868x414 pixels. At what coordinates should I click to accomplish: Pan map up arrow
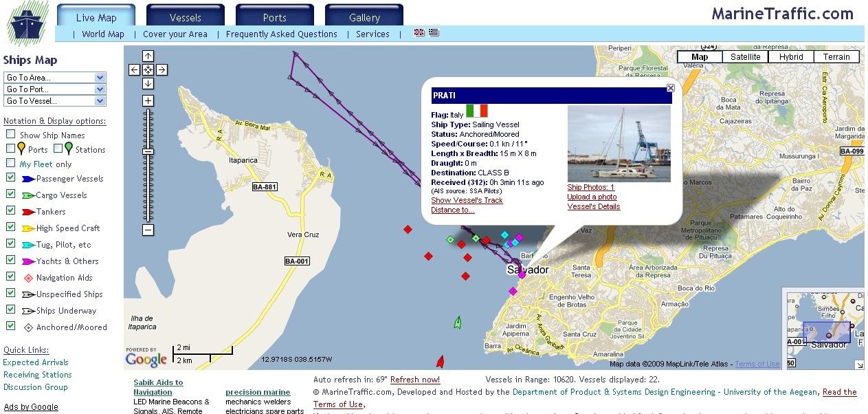coord(148,56)
